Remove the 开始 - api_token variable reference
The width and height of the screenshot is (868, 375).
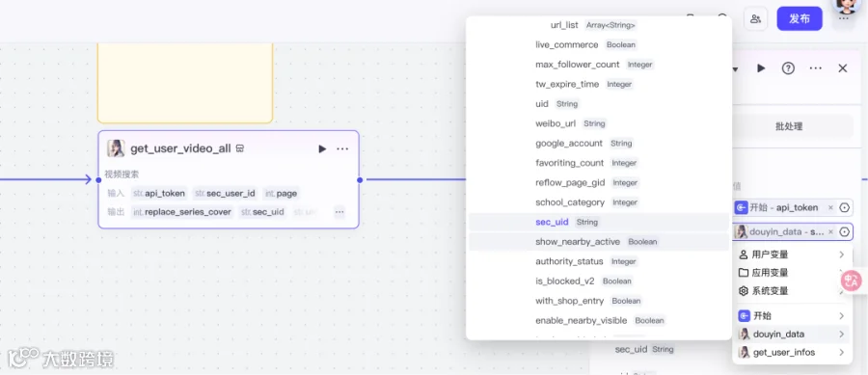pos(830,208)
